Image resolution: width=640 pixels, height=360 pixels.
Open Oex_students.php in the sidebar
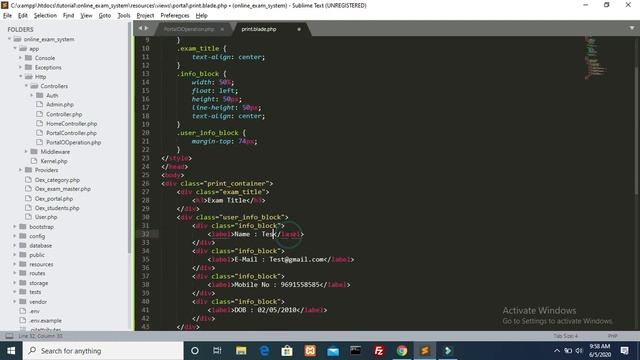point(57,208)
